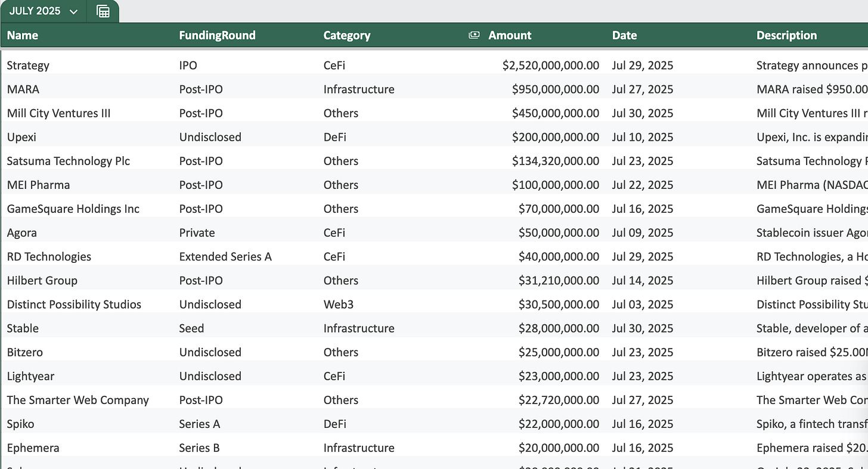The image size is (868, 469).
Task: Click the $22,000,000.00 amount cell
Action: (559, 424)
